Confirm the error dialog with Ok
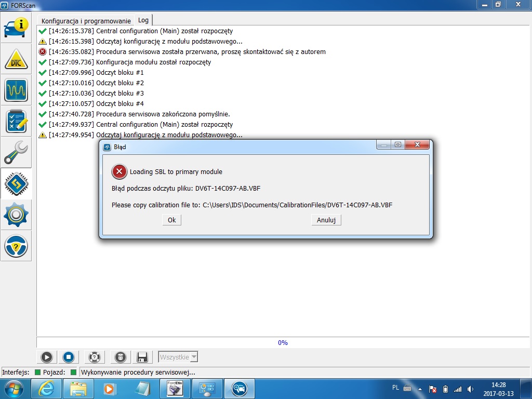532x399 pixels. pyautogui.click(x=171, y=220)
